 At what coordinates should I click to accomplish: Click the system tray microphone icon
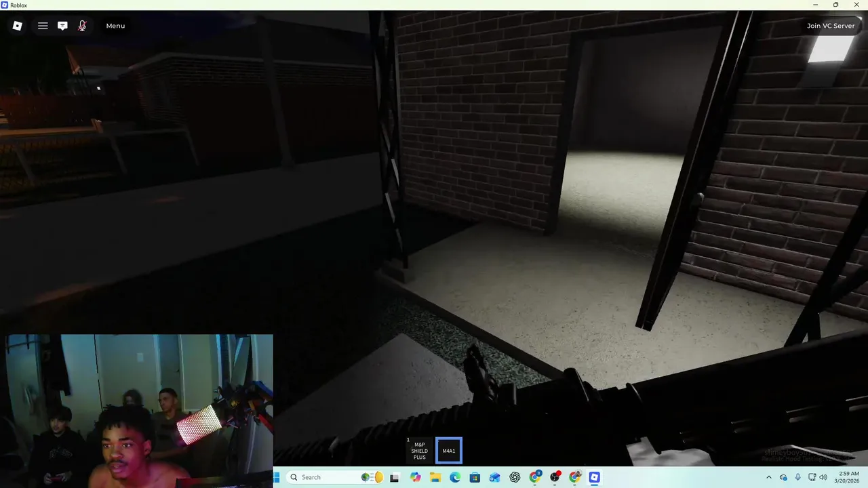(797, 477)
